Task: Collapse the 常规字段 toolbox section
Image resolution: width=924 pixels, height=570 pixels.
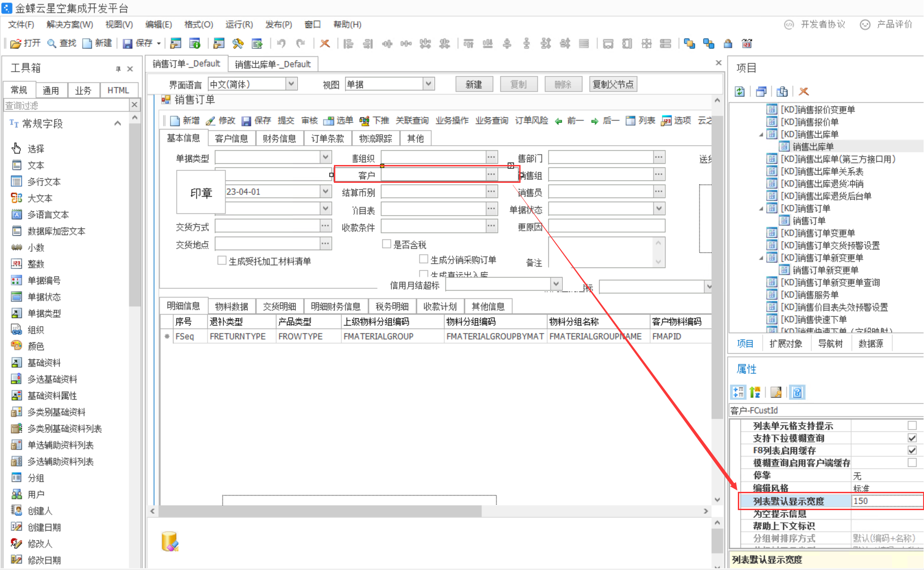Action: coord(118,123)
